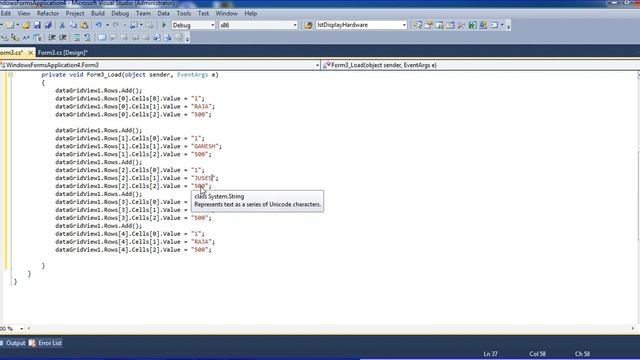Open the Test menu
640x360 pixels.
[203, 13]
